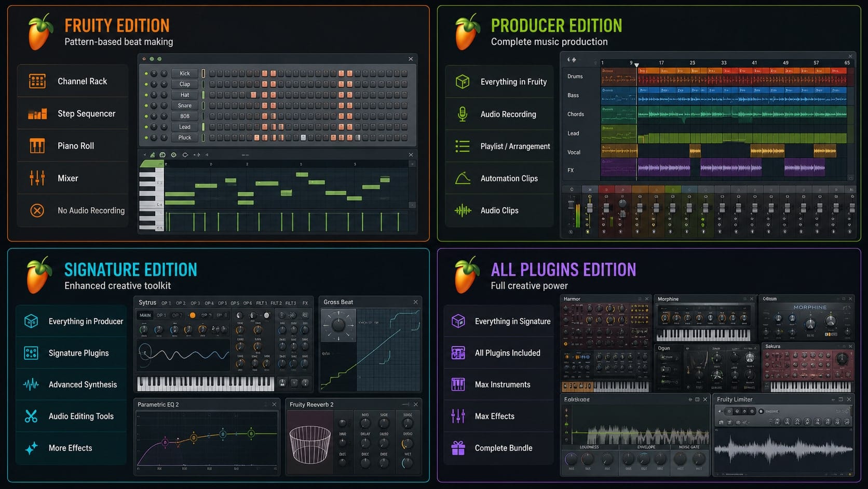Select the Sytrus OP 6 tab
Image resolution: width=868 pixels, height=489 pixels.
(x=248, y=303)
